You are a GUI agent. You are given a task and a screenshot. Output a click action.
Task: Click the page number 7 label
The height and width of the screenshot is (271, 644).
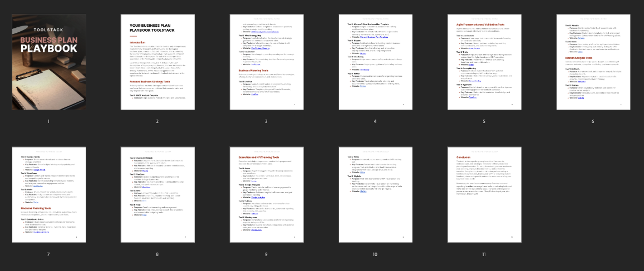coord(48,254)
